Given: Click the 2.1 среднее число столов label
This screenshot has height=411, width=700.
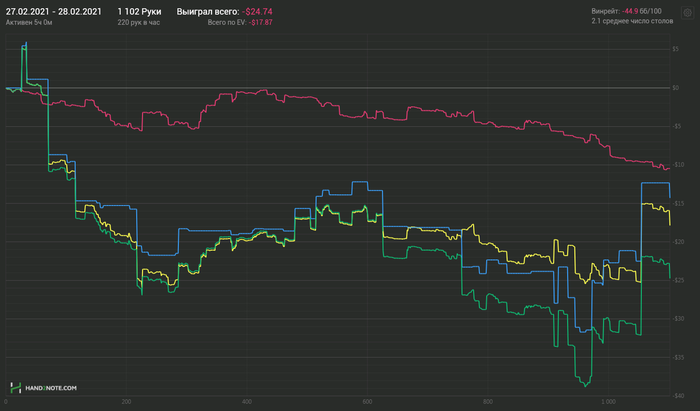Looking at the screenshot, I should pyautogui.click(x=632, y=21).
